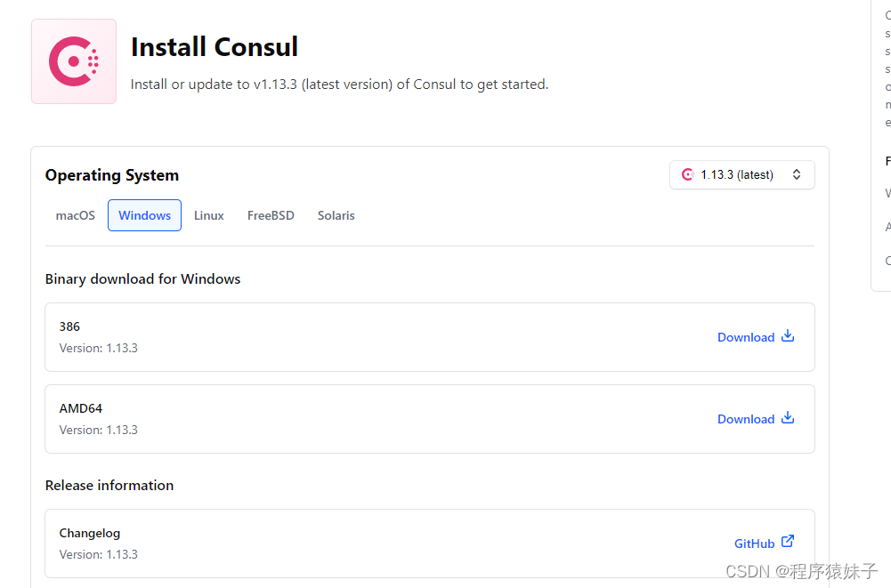The height and width of the screenshot is (588, 891).
Task: Select the Windows tab
Action: pyautogui.click(x=144, y=215)
